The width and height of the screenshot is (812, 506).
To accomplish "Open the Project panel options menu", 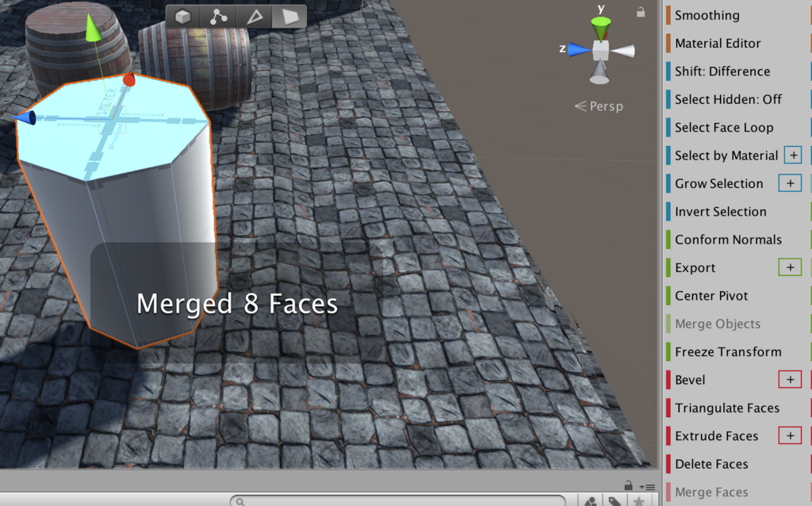I will 647,487.
